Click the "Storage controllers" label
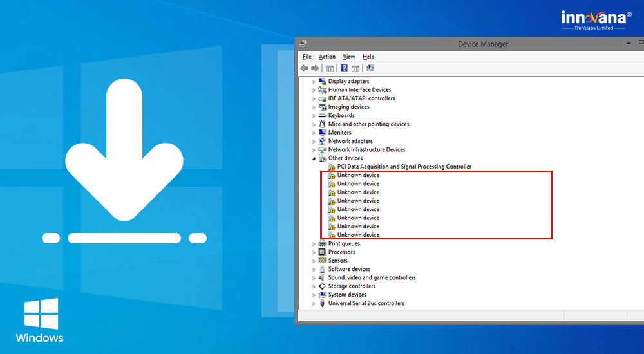The width and height of the screenshot is (644, 354). (x=352, y=286)
